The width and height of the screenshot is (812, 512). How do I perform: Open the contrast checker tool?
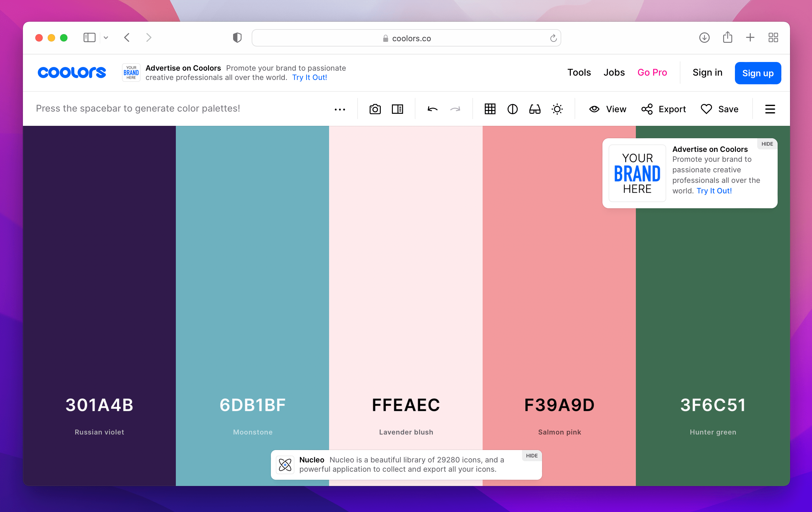[512, 109]
